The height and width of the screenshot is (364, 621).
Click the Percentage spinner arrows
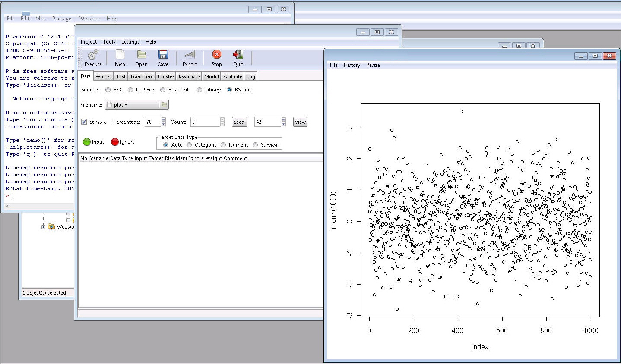click(164, 122)
